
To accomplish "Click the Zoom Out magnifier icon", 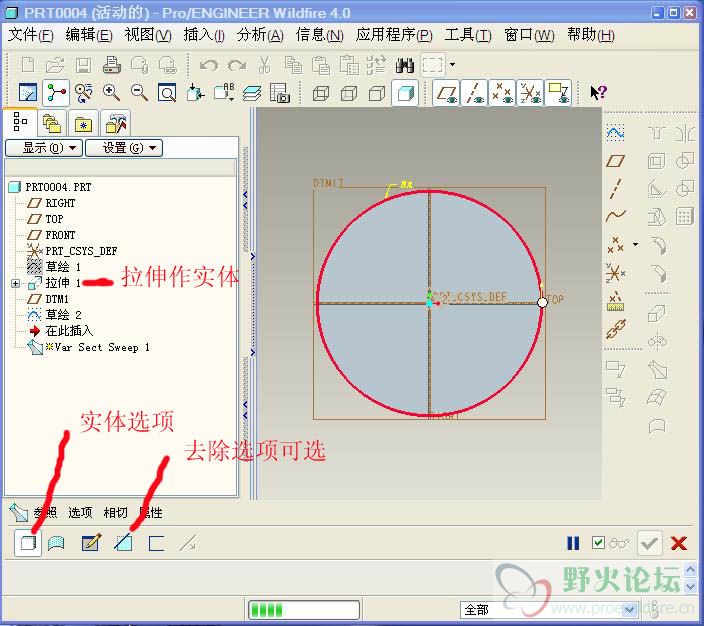I will (139, 93).
